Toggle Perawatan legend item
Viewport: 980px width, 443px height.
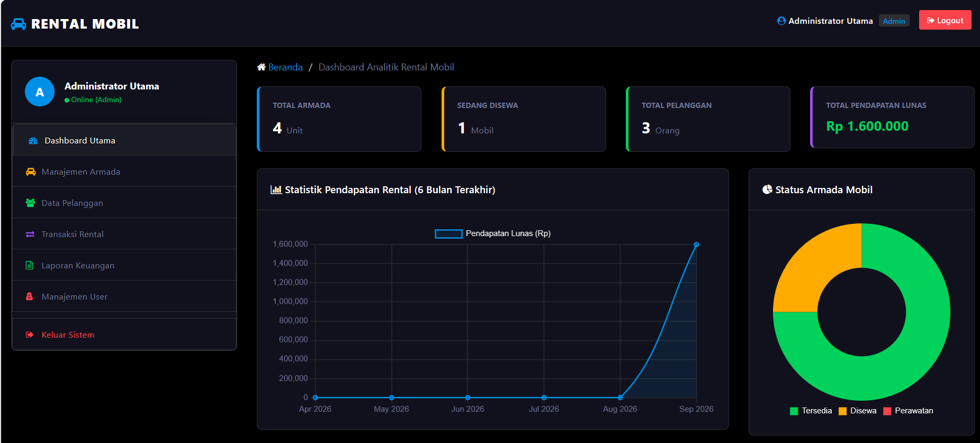pyautogui.click(x=908, y=411)
